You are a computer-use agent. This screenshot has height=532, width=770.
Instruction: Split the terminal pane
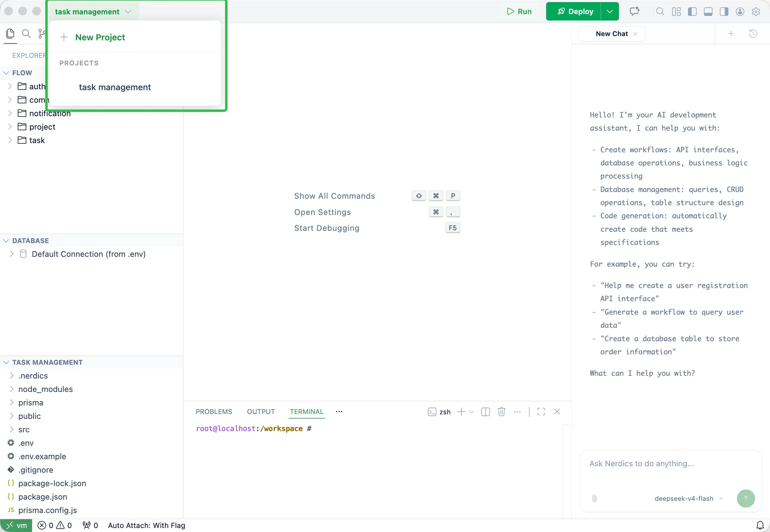pos(486,412)
